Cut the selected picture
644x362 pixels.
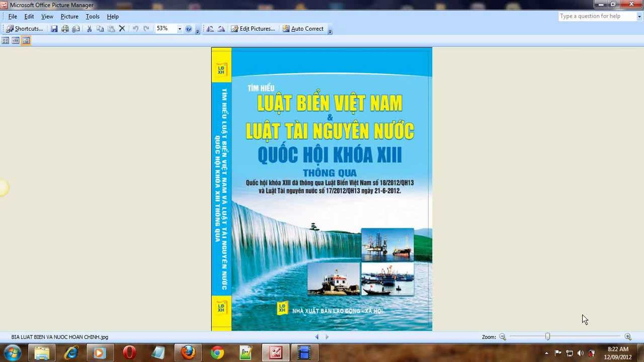pyautogui.click(x=89, y=29)
